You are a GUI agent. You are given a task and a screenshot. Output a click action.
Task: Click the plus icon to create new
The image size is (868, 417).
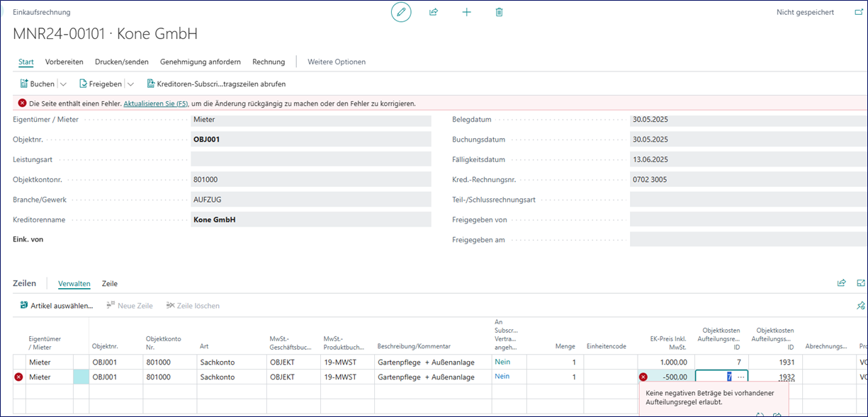pyautogui.click(x=466, y=12)
